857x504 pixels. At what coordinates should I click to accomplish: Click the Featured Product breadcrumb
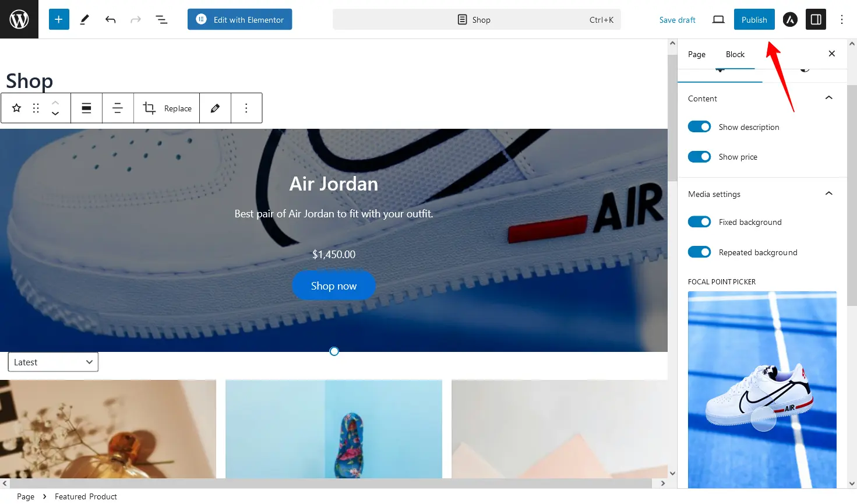click(x=86, y=496)
